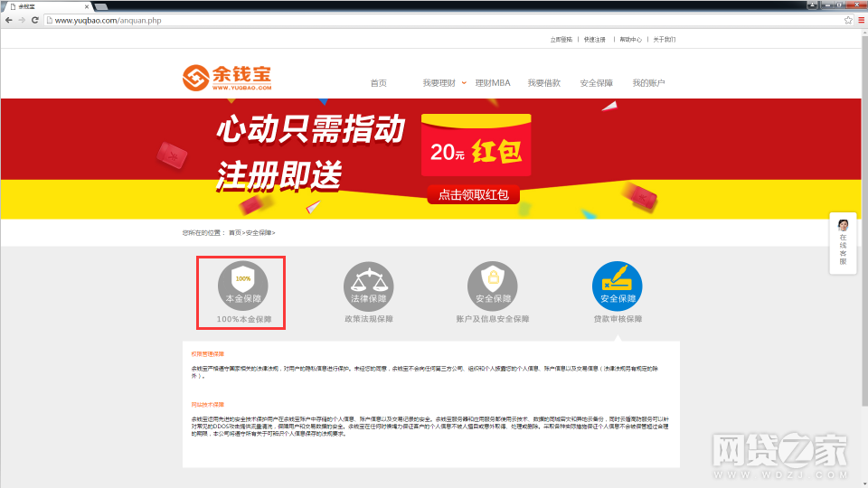The width and height of the screenshot is (868, 488).
Task: Select the 法律保障 scales icon
Action: point(368,286)
